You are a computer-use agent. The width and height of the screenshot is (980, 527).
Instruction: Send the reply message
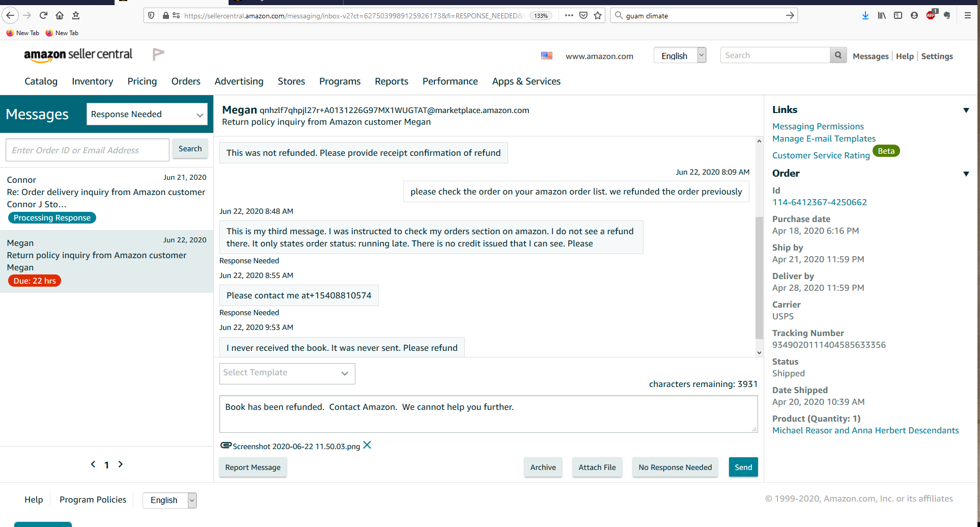[x=743, y=467]
